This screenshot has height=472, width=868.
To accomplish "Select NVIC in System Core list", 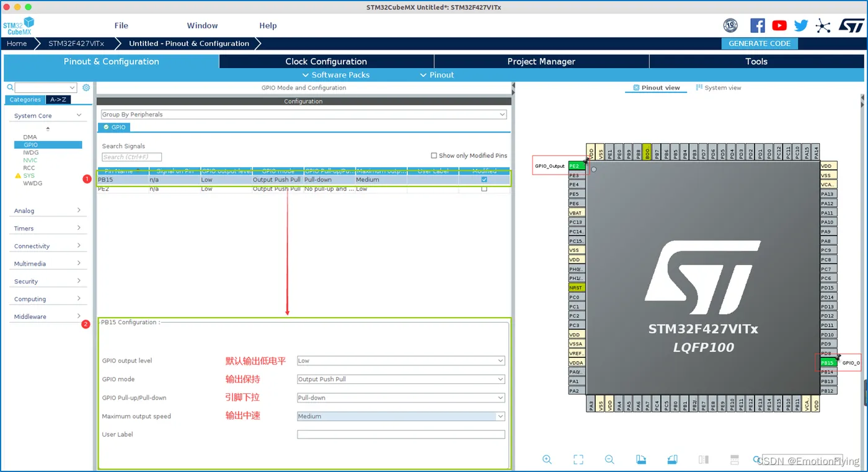I will (x=30, y=160).
